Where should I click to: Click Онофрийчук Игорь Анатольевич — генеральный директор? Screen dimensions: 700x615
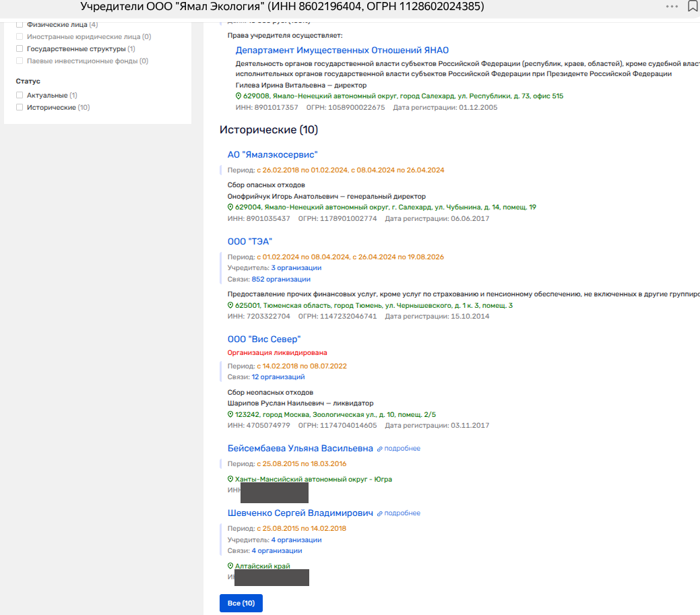tap(327, 197)
